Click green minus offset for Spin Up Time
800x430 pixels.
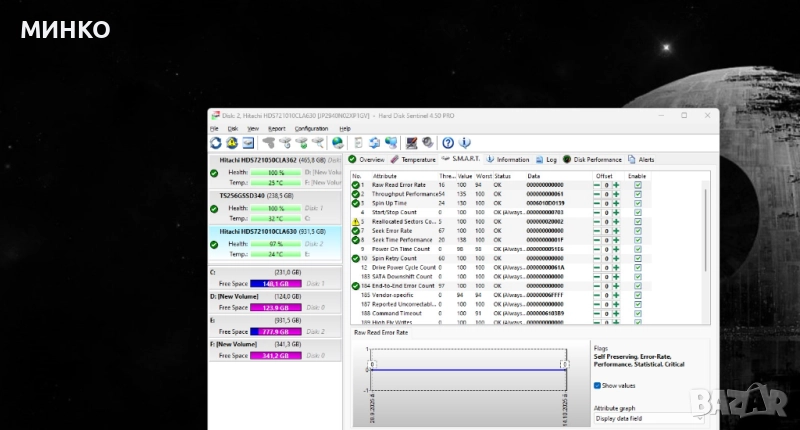click(x=597, y=203)
